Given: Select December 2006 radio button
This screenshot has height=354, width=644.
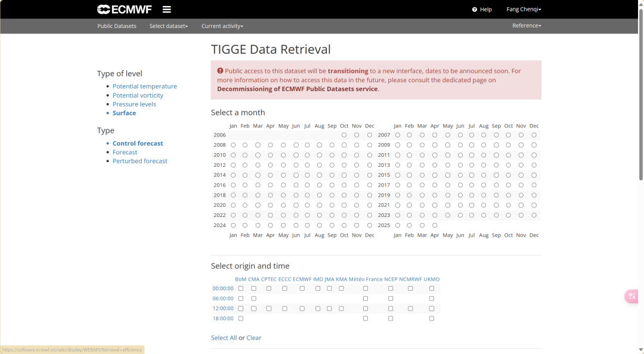Looking at the screenshot, I should coord(370,135).
